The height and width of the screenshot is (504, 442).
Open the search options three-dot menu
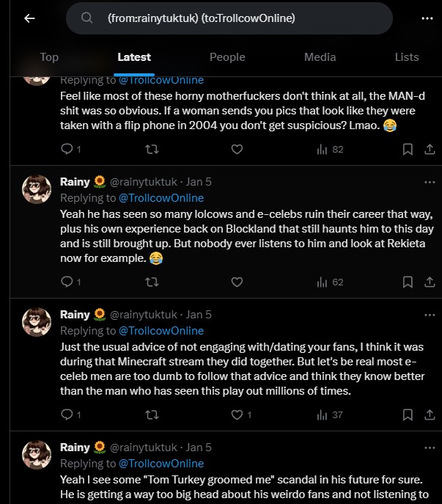tap(427, 18)
